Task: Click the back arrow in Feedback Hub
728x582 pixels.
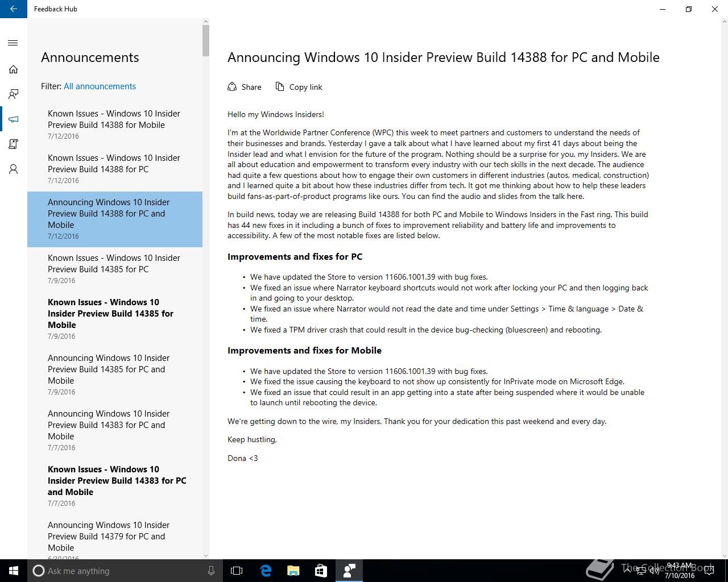Action: point(14,9)
